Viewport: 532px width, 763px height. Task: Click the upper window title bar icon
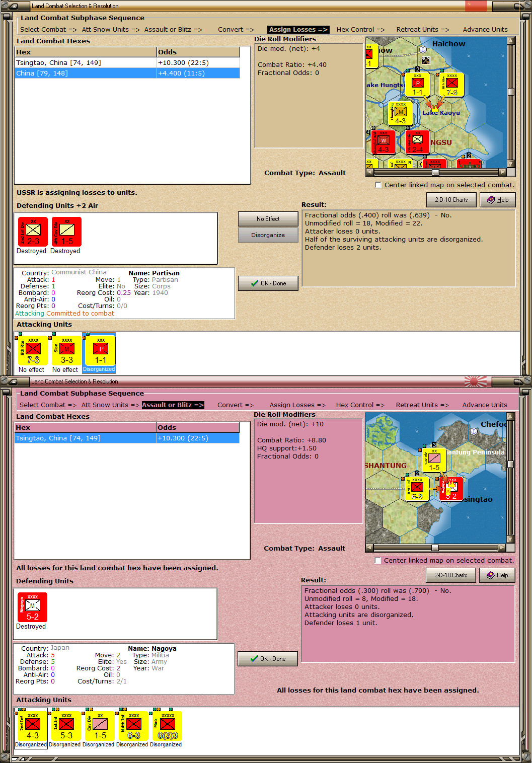coord(14,6)
